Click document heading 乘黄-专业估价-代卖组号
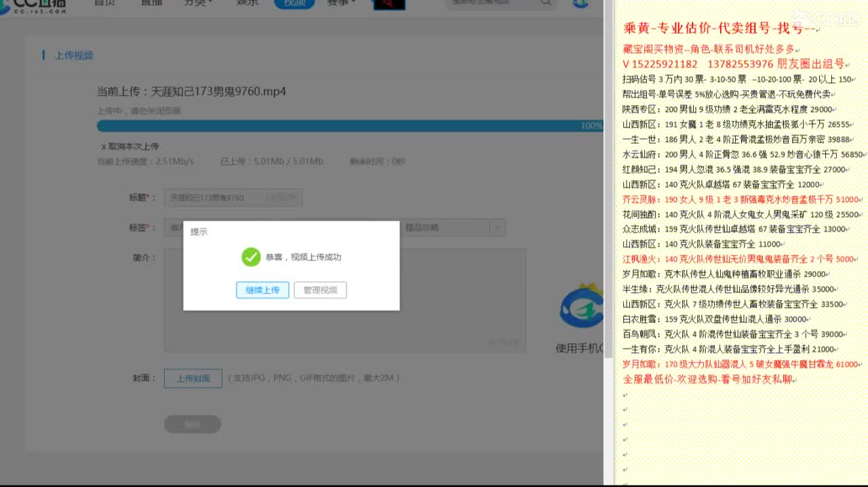868x487 pixels. [719, 28]
